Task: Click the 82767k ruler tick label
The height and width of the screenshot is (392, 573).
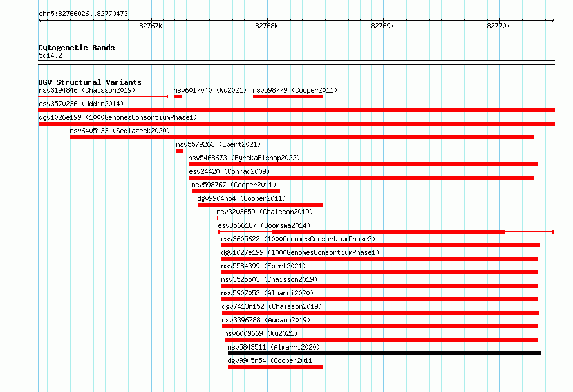Action: click(x=151, y=26)
